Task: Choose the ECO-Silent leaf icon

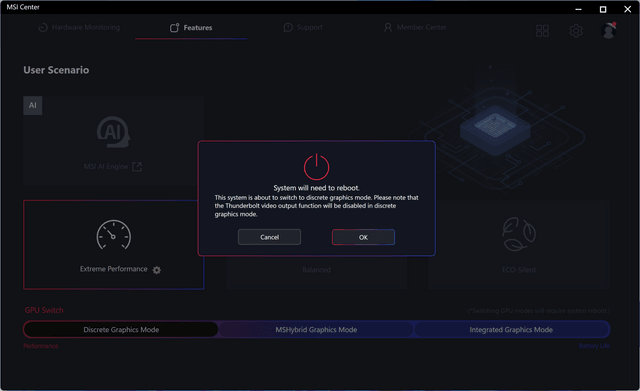Action: point(519,234)
